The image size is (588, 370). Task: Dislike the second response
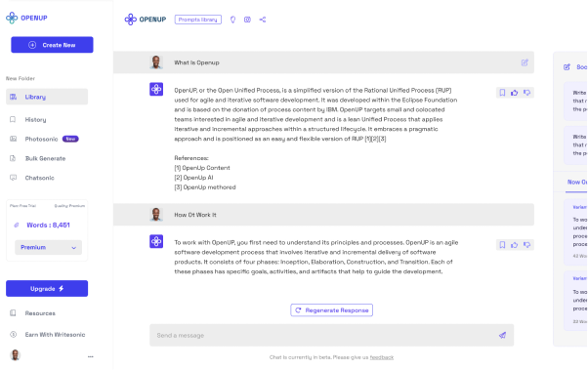[x=526, y=245]
